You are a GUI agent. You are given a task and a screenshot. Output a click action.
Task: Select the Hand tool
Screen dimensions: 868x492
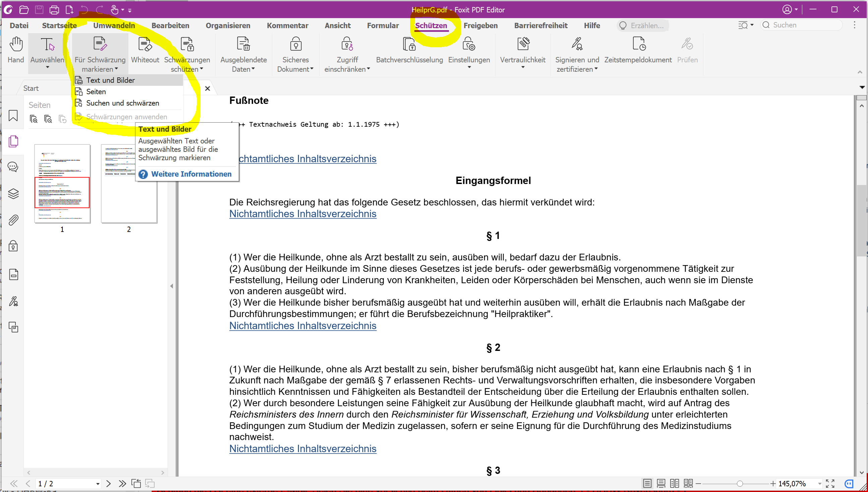coord(16,51)
